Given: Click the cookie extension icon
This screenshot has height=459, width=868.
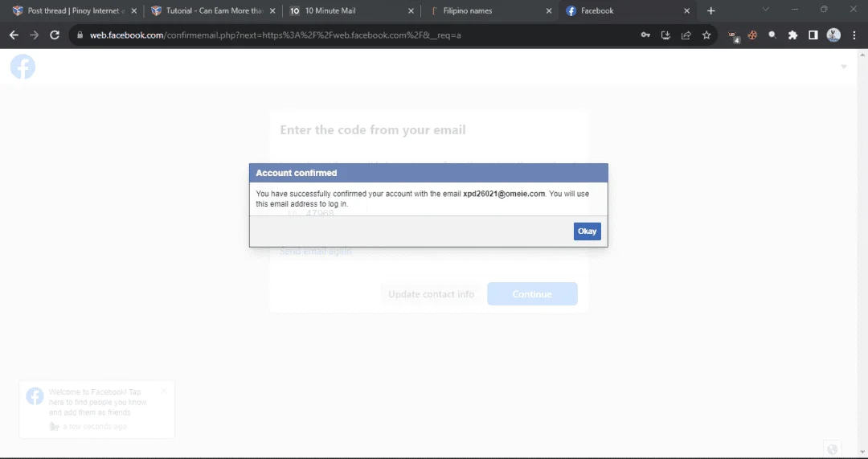Looking at the screenshot, I should 752,35.
